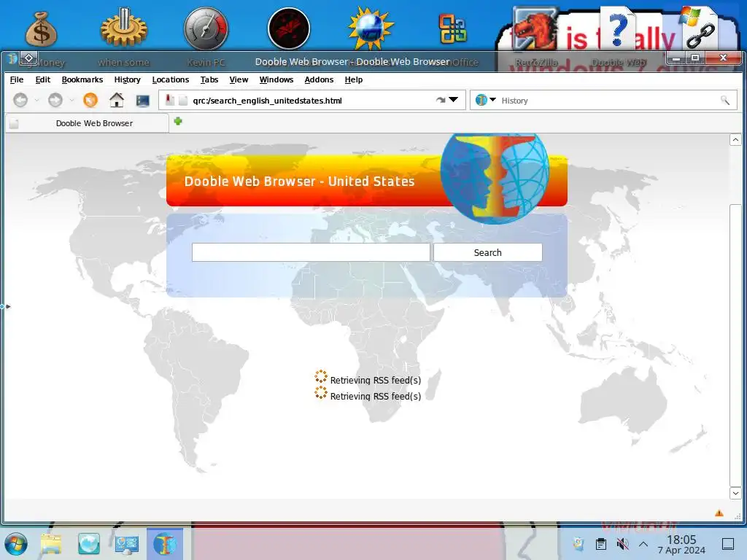This screenshot has height=560, width=747.
Task: Open the Tabs menu
Action: point(209,79)
